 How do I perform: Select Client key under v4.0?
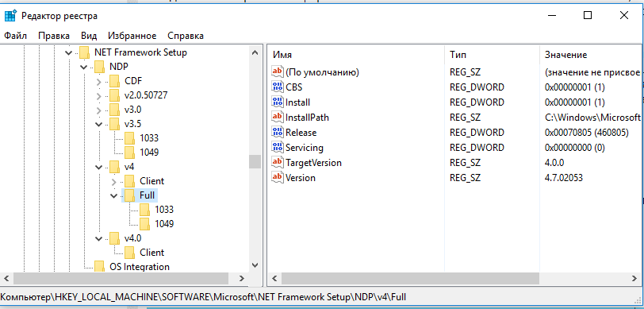(152, 253)
